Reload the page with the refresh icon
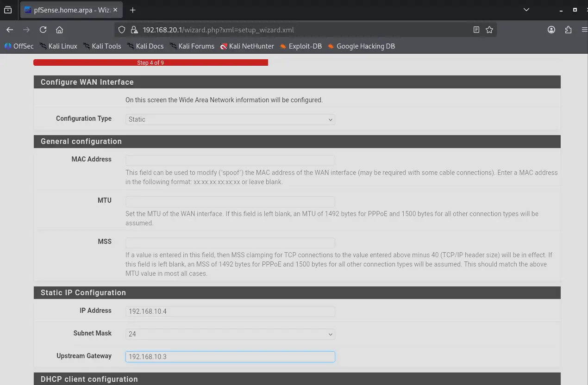 43,30
